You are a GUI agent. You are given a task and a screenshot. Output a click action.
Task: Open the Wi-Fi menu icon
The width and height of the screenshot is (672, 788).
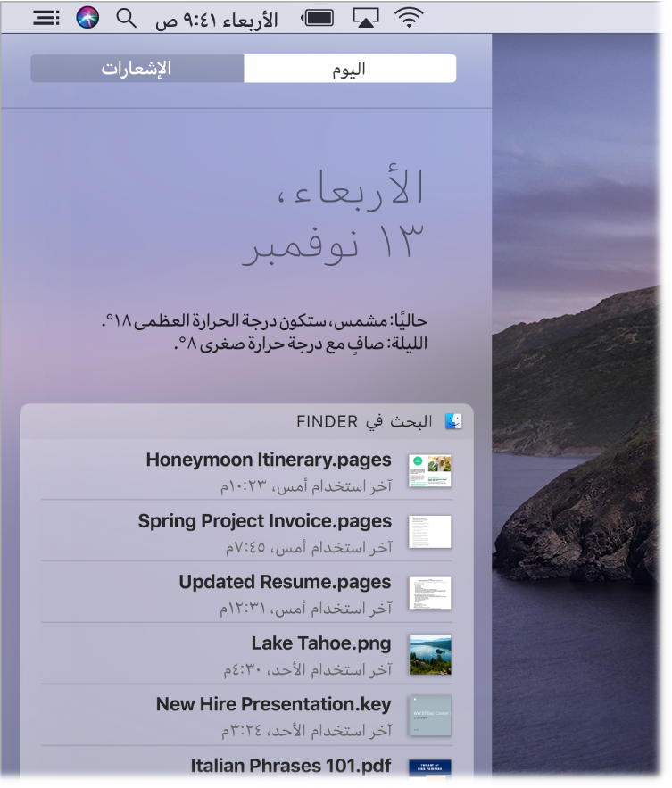[x=409, y=18]
